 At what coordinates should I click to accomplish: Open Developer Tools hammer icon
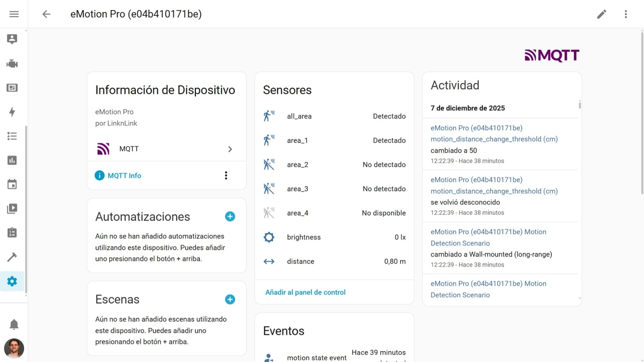12,257
